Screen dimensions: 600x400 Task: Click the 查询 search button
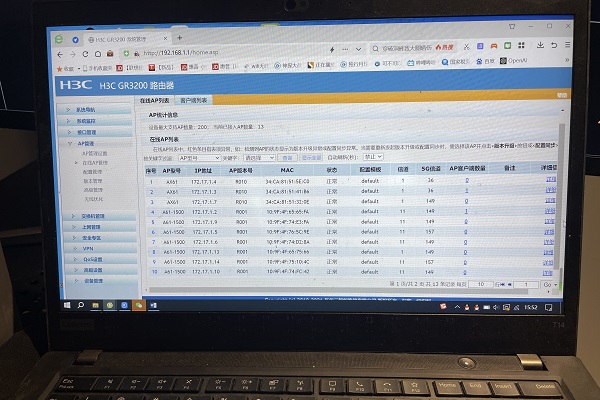284,157
